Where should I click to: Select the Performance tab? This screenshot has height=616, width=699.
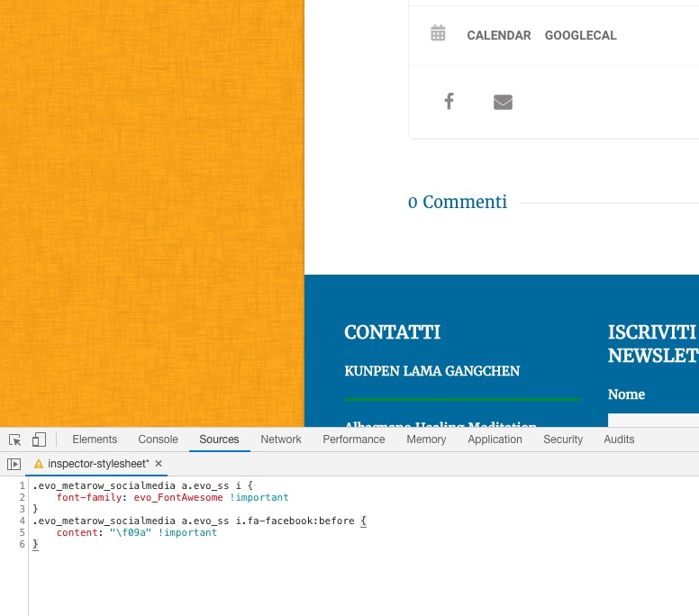[354, 439]
